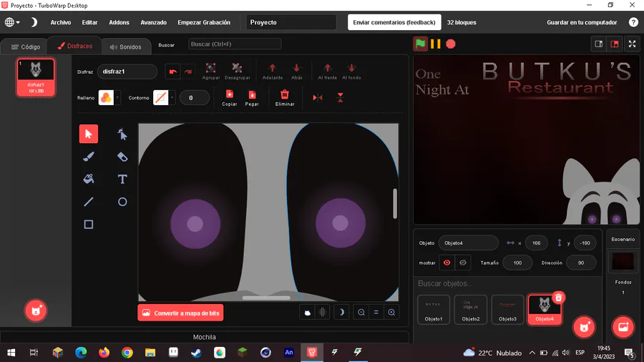Switch to the Disfraces tab
Screen dimensions: 644x362
(x=74, y=46)
